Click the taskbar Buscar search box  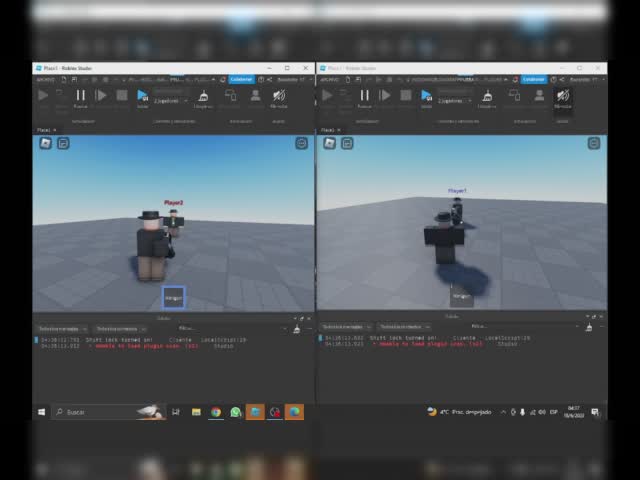click(x=109, y=412)
